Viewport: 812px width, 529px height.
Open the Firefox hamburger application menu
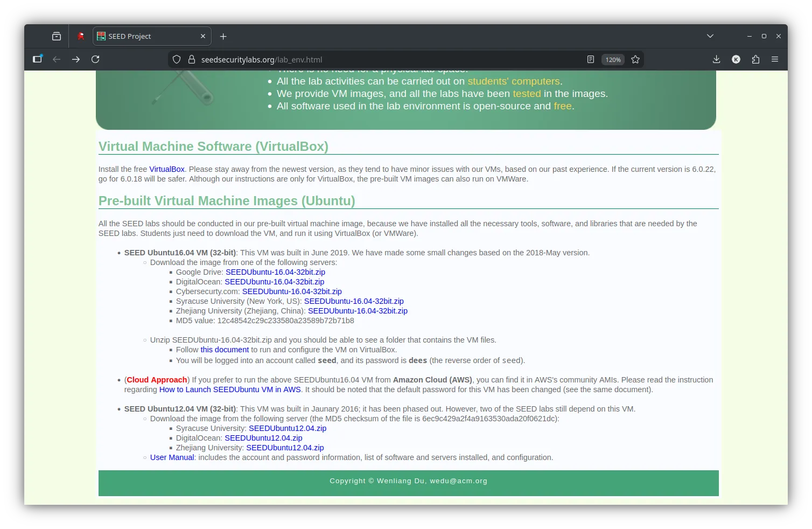pos(775,59)
